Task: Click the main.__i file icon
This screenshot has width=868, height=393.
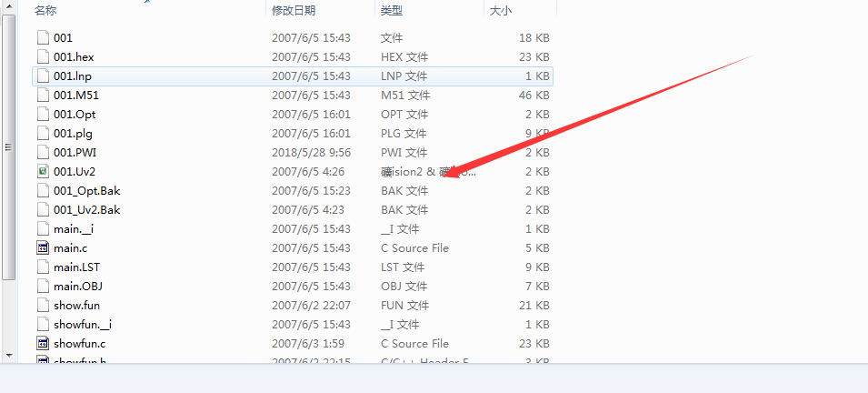Action: click(x=44, y=228)
